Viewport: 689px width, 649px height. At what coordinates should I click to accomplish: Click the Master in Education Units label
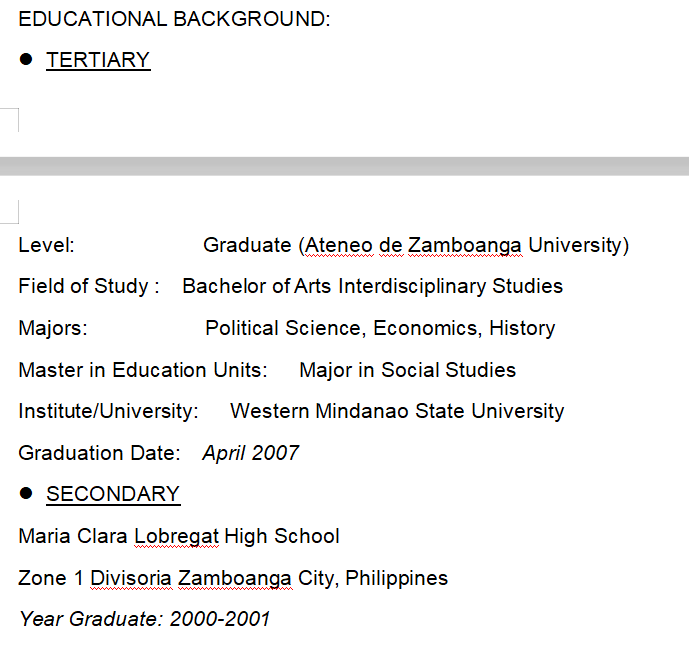pyautogui.click(x=142, y=371)
